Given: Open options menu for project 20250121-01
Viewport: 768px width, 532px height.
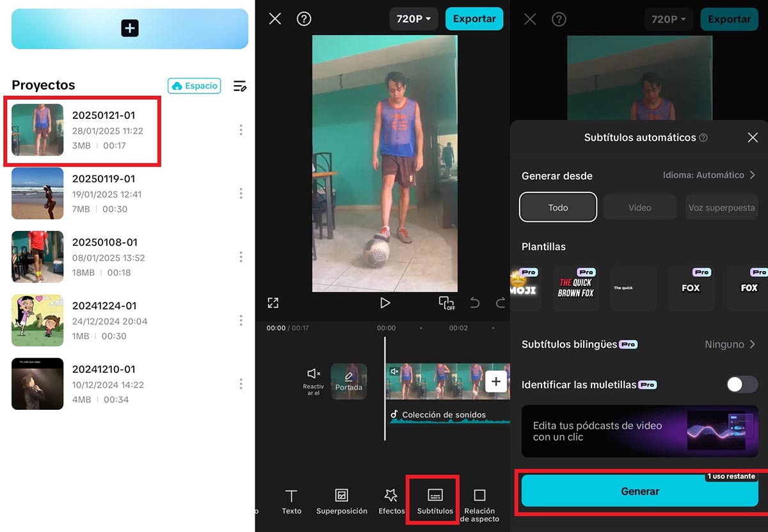Looking at the screenshot, I should pyautogui.click(x=241, y=130).
